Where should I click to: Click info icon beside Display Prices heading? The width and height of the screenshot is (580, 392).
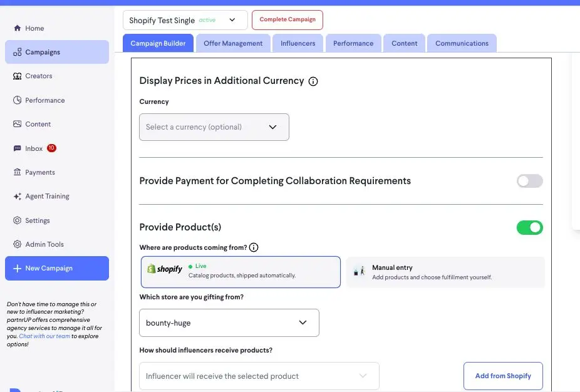(x=313, y=81)
